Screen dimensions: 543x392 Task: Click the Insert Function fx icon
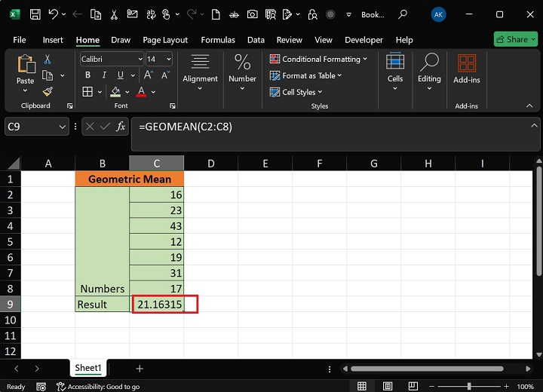[x=121, y=127]
